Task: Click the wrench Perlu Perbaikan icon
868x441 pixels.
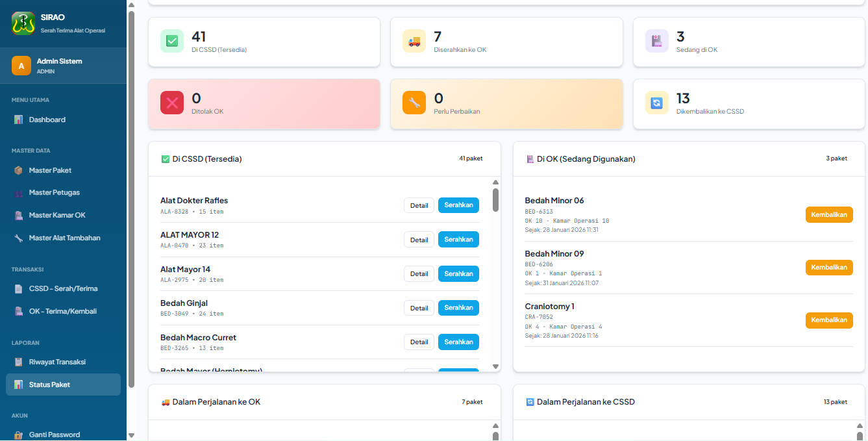Action: (x=414, y=103)
